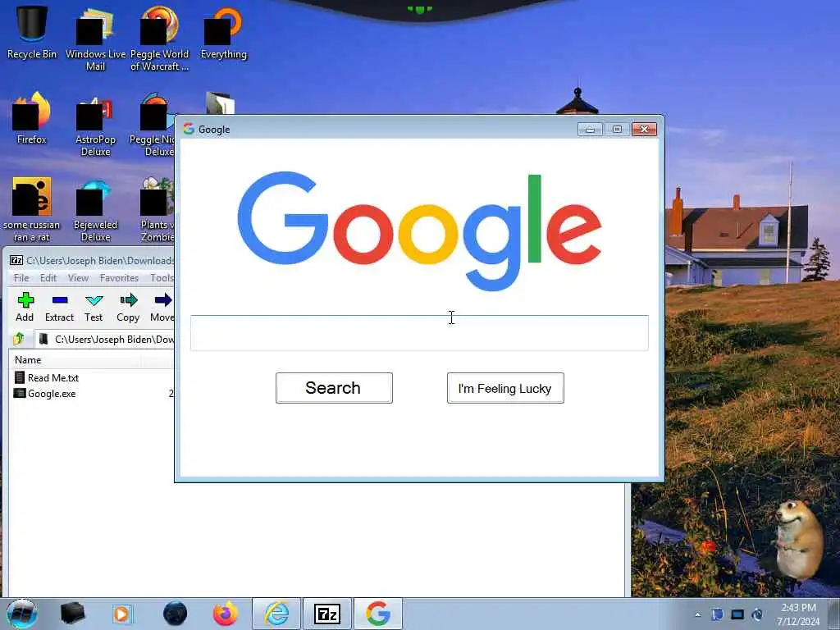Switch to 7-Zip in the taskbar
Viewport: 840px width, 630px height.
coord(327,614)
